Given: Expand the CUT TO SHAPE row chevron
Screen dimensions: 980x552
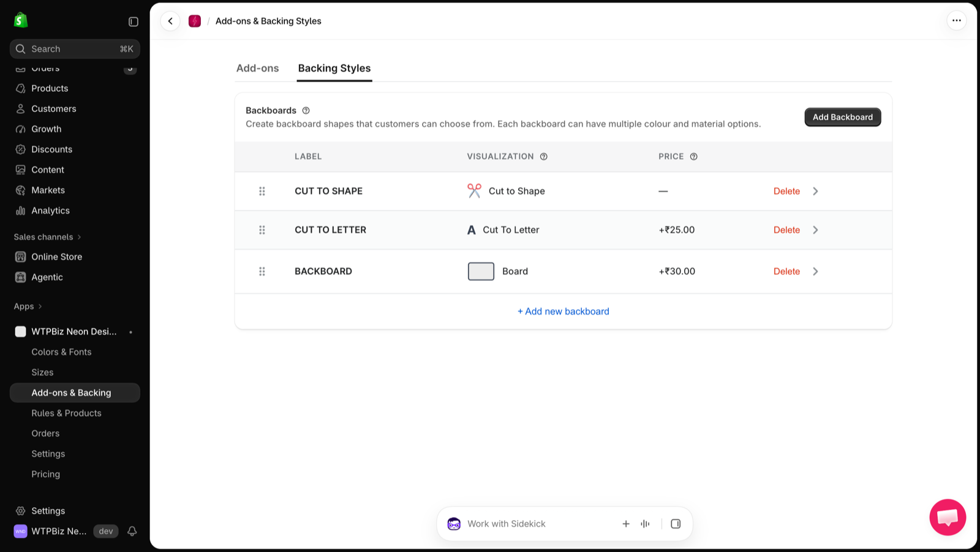Looking at the screenshot, I should coord(815,192).
